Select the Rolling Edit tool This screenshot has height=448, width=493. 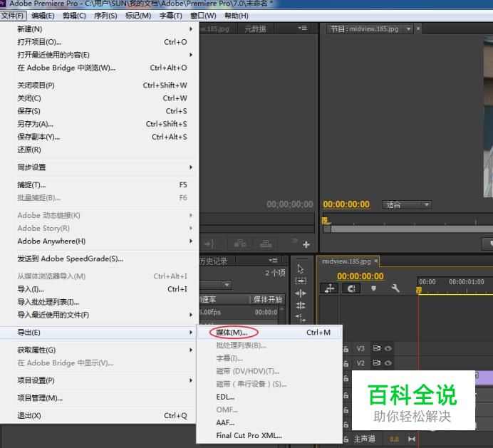(x=301, y=306)
